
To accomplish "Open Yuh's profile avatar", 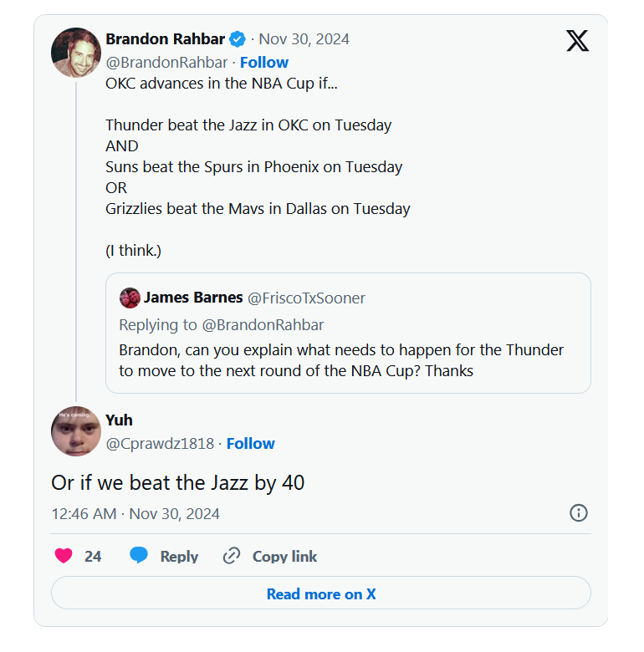I will [76, 431].
